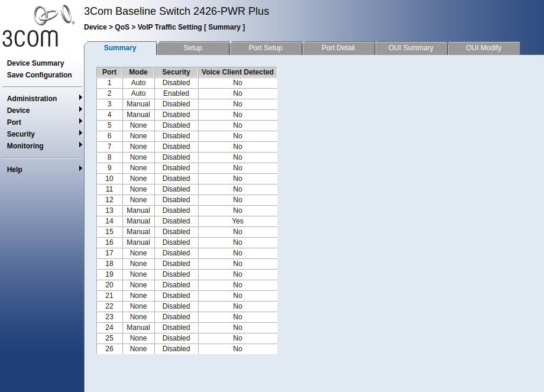544x392 pixels.
Task: Click 'Disabled' security cell for port 12
Action: click(176, 200)
